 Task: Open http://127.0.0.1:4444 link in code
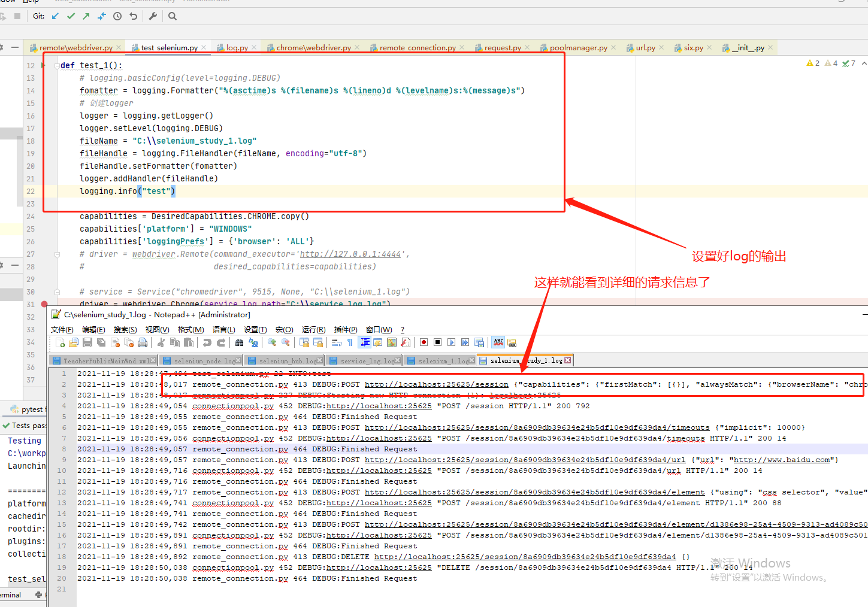coord(350,254)
